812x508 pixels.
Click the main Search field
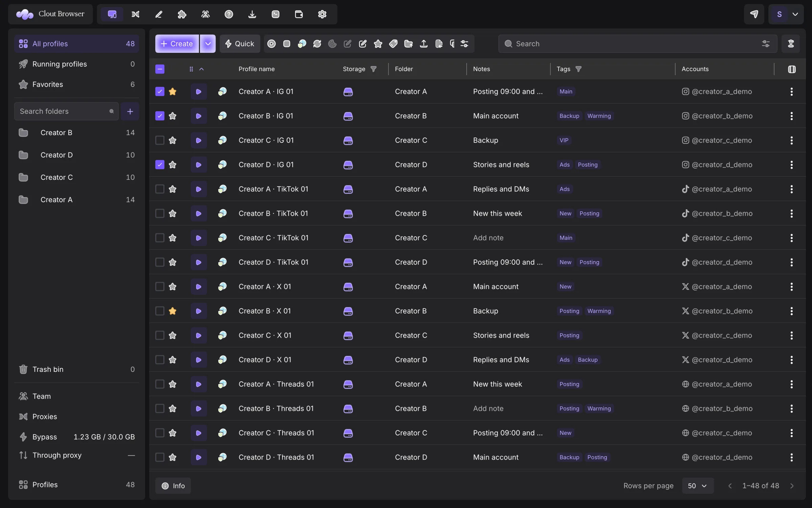coord(637,44)
